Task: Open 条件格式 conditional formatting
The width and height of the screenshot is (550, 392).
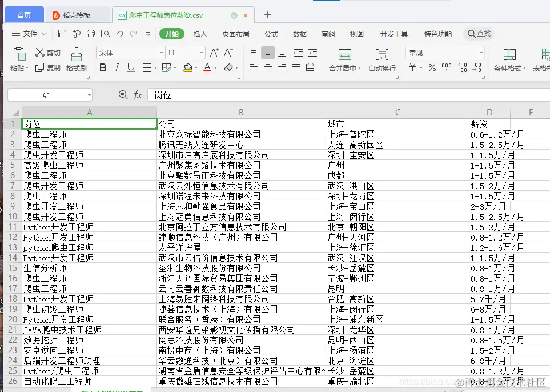Action: click(x=509, y=59)
